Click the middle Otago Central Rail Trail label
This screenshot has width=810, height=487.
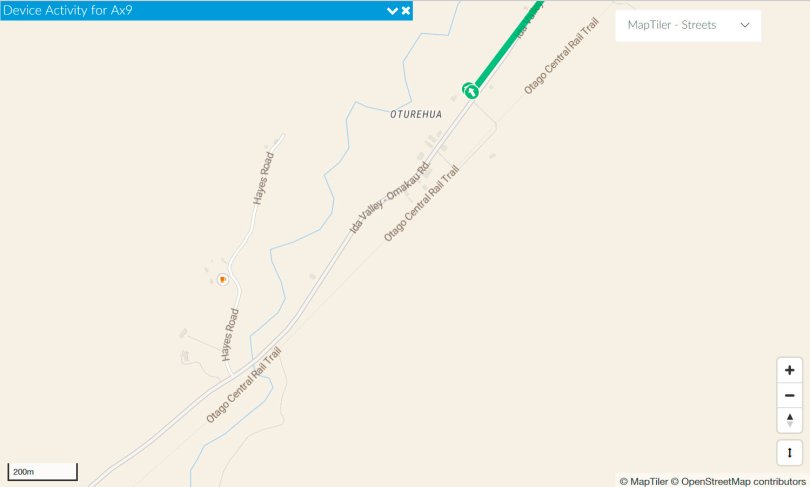[x=421, y=203]
